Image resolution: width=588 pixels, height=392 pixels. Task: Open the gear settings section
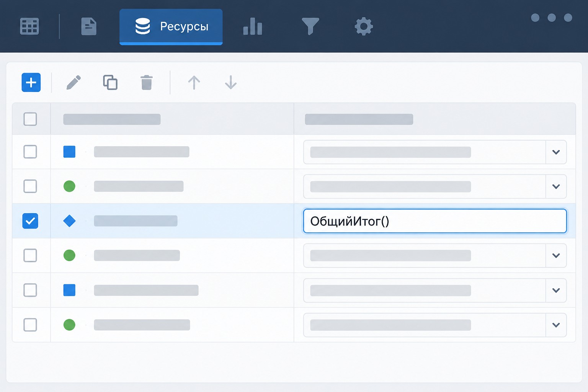pyautogui.click(x=364, y=26)
